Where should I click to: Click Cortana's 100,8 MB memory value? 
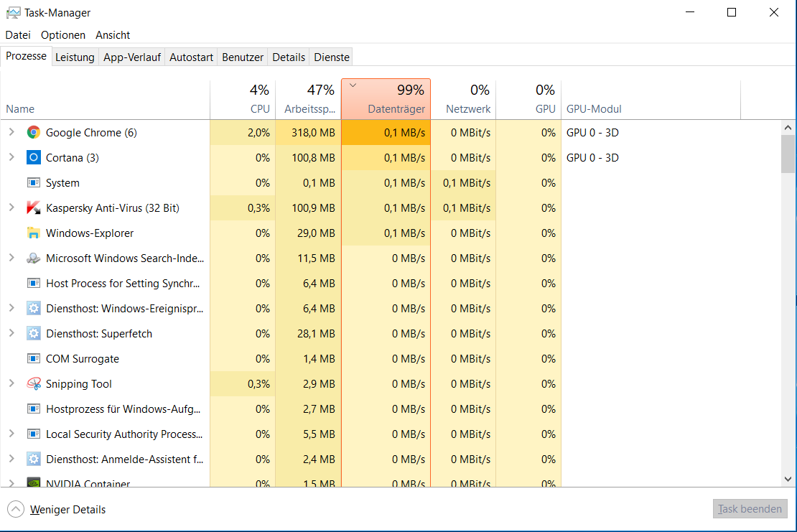tap(313, 157)
